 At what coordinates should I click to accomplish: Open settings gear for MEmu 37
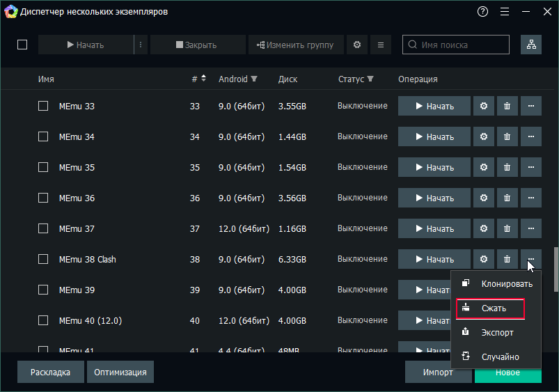click(483, 228)
